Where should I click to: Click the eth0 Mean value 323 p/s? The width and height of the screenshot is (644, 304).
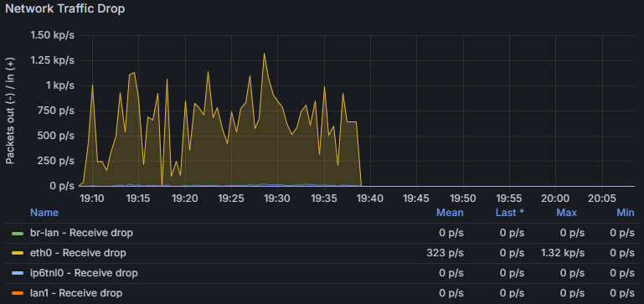446,253
